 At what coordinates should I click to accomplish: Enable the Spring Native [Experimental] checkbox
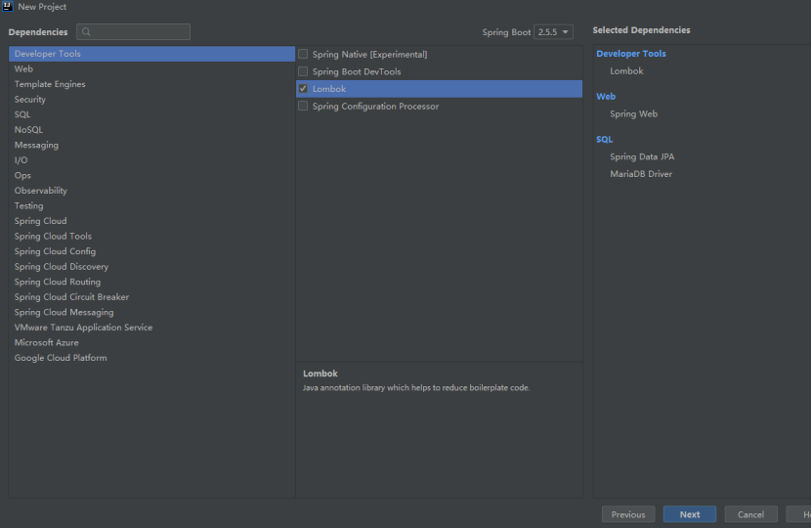pos(303,55)
